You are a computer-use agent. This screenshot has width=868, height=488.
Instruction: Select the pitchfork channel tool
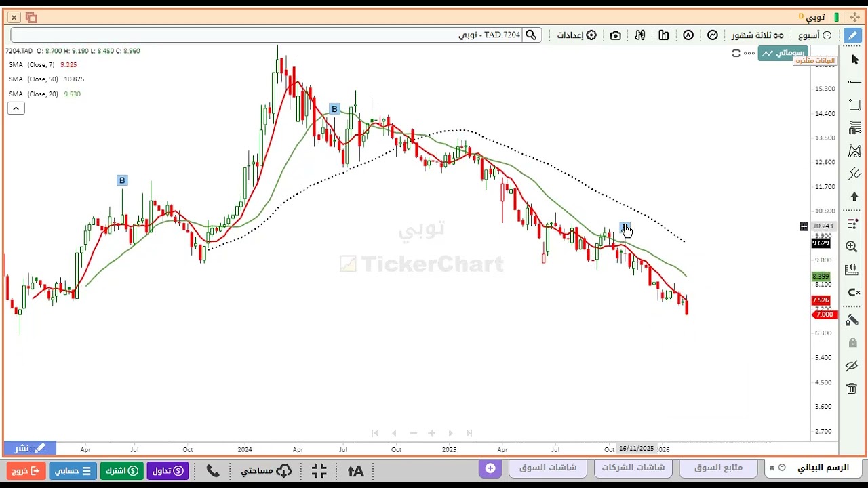854,174
